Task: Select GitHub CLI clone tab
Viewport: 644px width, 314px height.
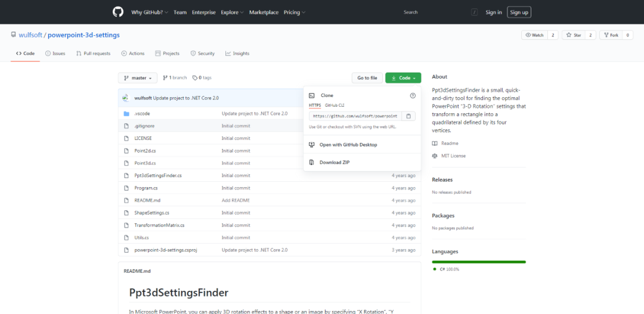Action: [x=335, y=105]
